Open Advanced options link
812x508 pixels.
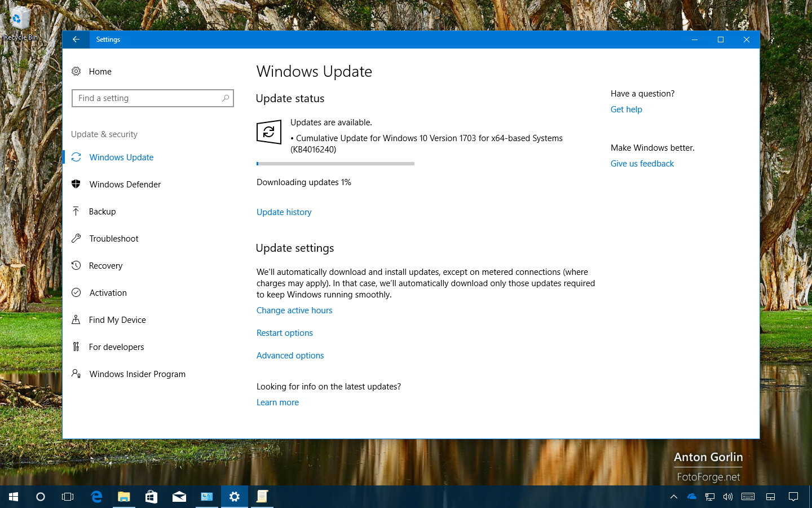point(290,356)
